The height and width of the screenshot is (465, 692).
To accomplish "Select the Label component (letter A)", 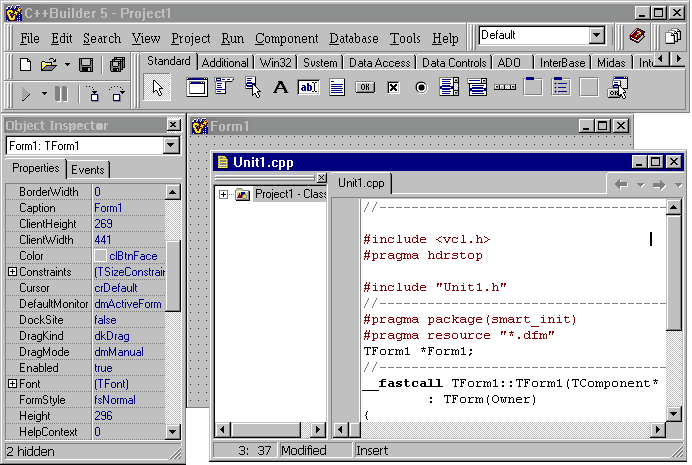I will click(x=280, y=87).
